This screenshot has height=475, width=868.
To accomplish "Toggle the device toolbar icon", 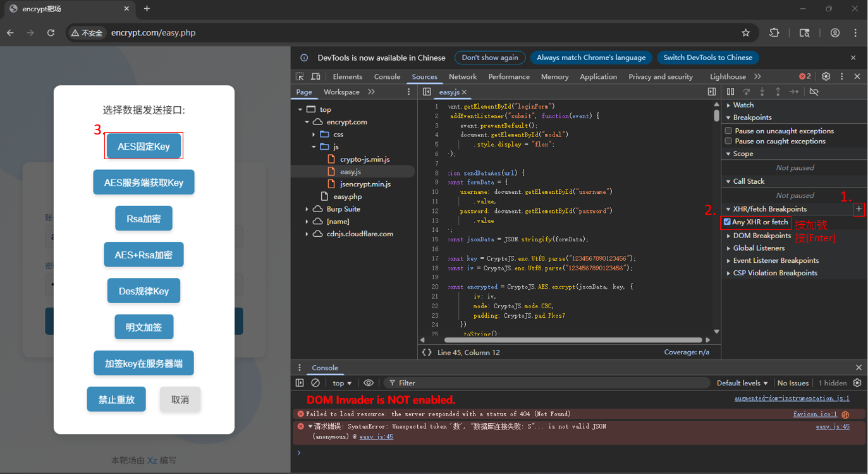I will pyautogui.click(x=315, y=76).
